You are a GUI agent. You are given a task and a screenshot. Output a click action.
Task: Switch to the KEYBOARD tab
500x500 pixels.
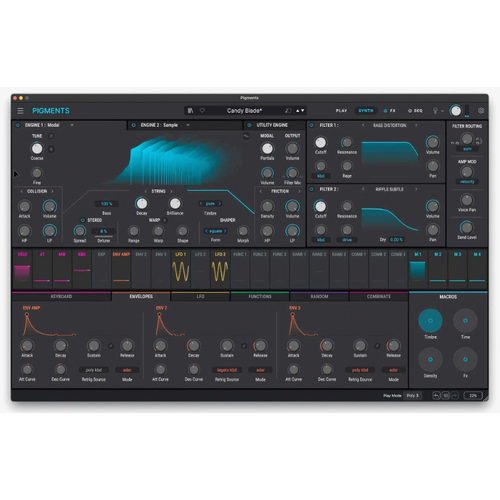point(61,296)
